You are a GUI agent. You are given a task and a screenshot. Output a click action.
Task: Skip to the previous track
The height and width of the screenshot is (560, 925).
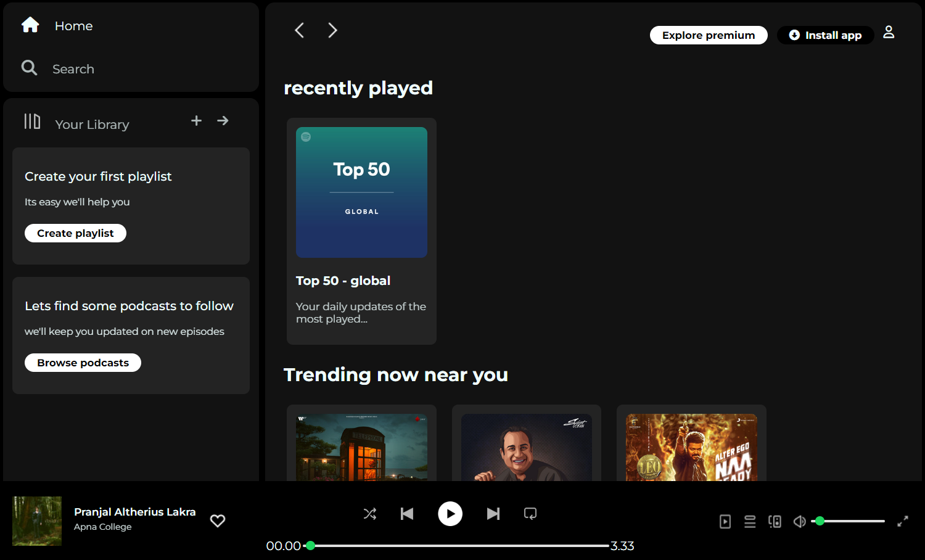coord(407,513)
